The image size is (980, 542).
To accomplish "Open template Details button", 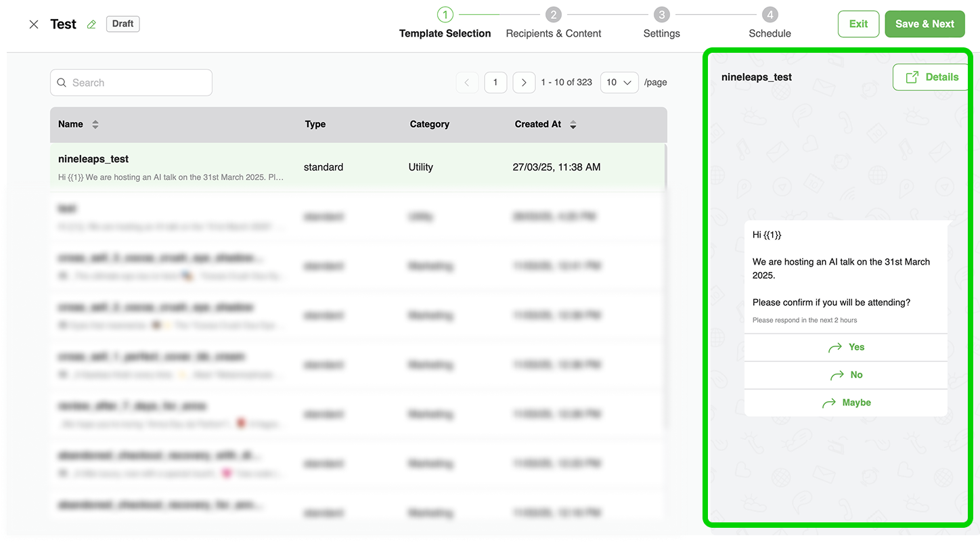I will (931, 77).
